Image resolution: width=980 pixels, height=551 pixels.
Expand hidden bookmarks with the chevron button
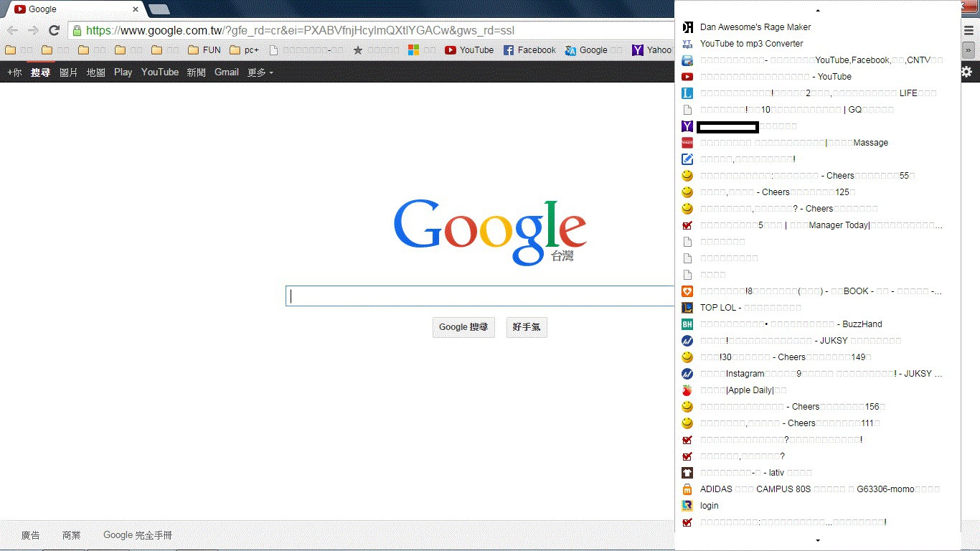pyautogui.click(x=968, y=50)
